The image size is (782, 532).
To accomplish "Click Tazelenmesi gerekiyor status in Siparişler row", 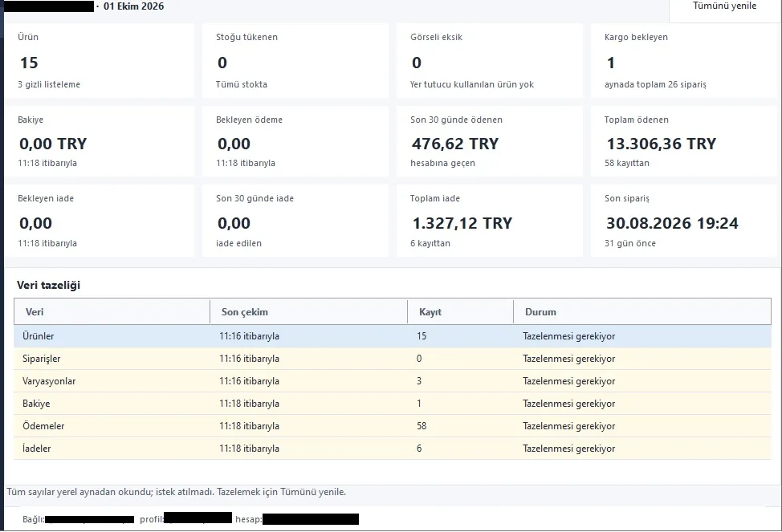I will click(569, 359).
